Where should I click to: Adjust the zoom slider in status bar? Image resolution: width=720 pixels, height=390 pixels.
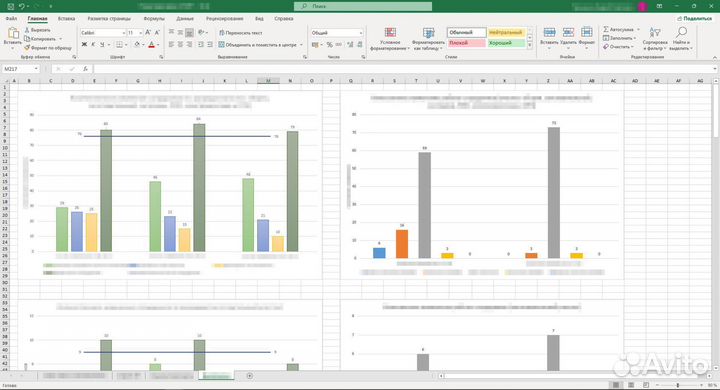click(x=678, y=385)
